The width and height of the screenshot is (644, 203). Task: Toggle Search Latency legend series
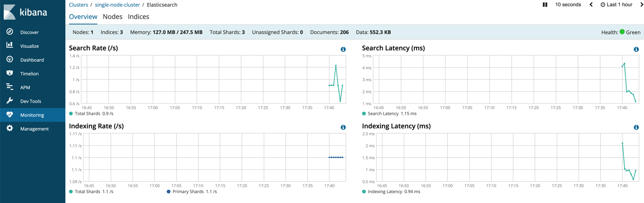(x=389, y=114)
